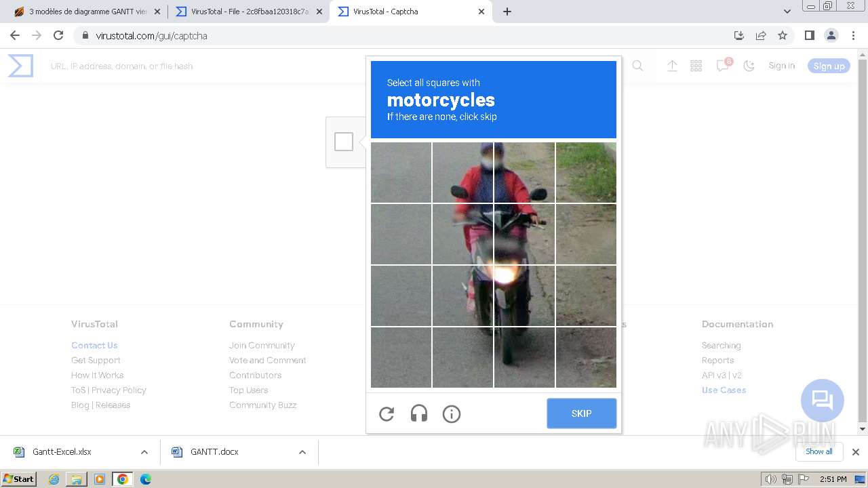Click the SKIP button in captcha

tap(581, 413)
